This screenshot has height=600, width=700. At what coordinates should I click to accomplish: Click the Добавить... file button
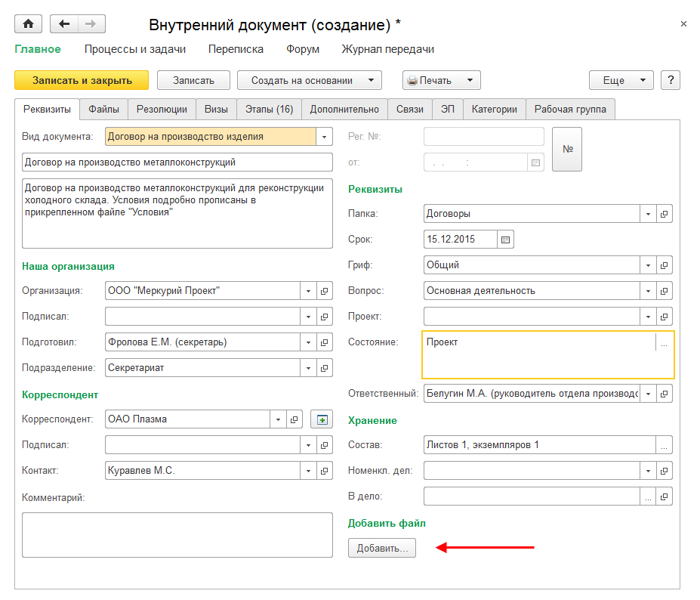pos(381,549)
